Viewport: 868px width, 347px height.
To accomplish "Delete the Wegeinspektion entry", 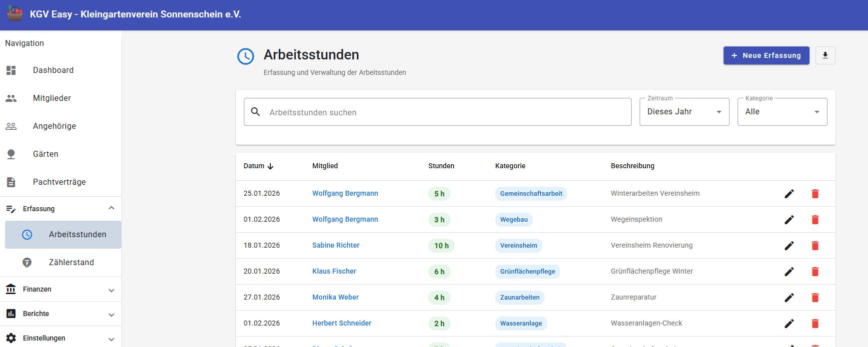I will (x=815, y=220).
